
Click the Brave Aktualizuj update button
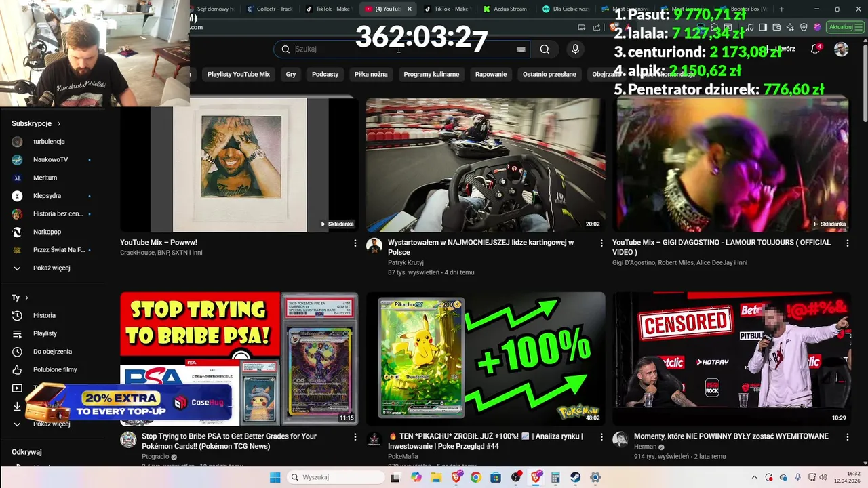pyautogui.click(x=844, y=27)
